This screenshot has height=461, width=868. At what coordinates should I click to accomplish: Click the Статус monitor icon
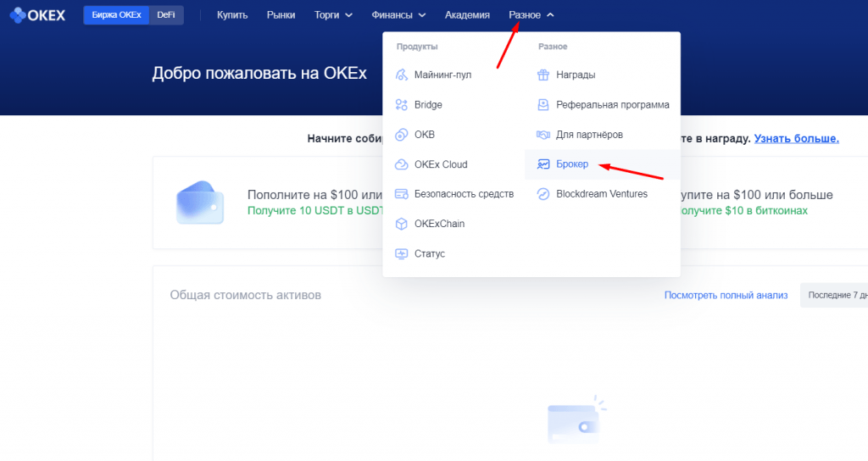pos(401,253)
